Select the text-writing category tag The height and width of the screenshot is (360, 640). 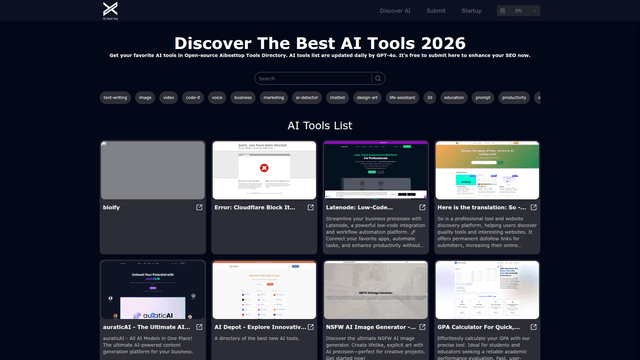coord(115,98)
